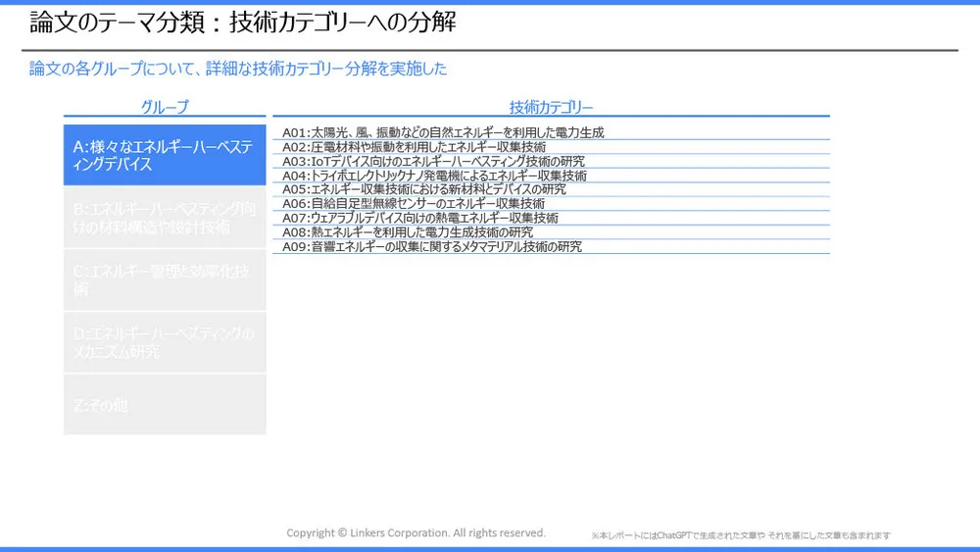Click the slide title 論文のテーマ分類
The height and width of the screenshot is (552, 980).
point(242,23)
